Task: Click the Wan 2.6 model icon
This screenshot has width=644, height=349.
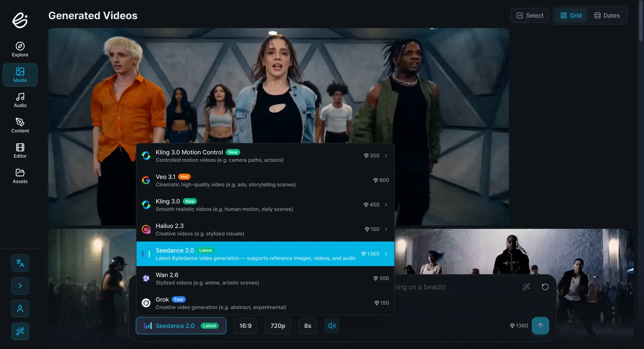Action: pyautogui.click(x=146, y=279)
